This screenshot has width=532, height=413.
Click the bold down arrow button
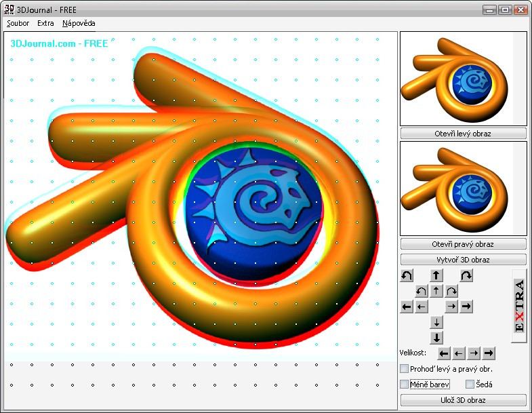436,338
